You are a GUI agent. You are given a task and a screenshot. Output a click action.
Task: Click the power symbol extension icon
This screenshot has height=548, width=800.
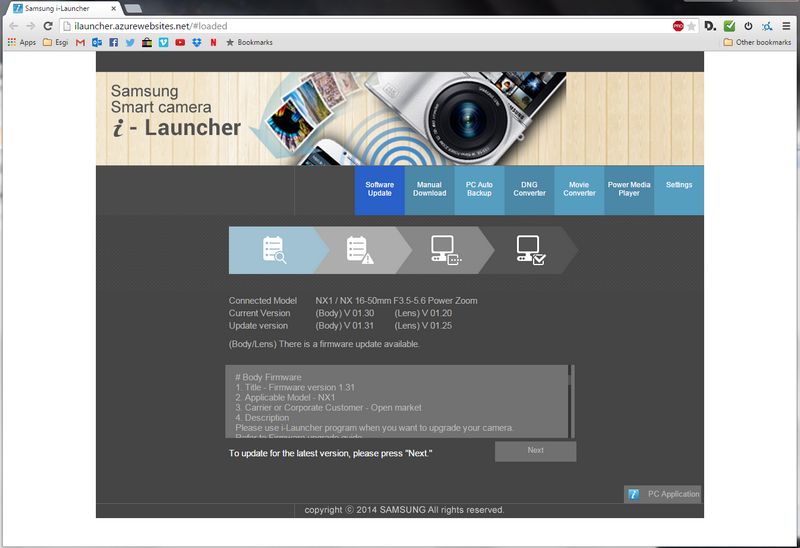click(748, 26)
